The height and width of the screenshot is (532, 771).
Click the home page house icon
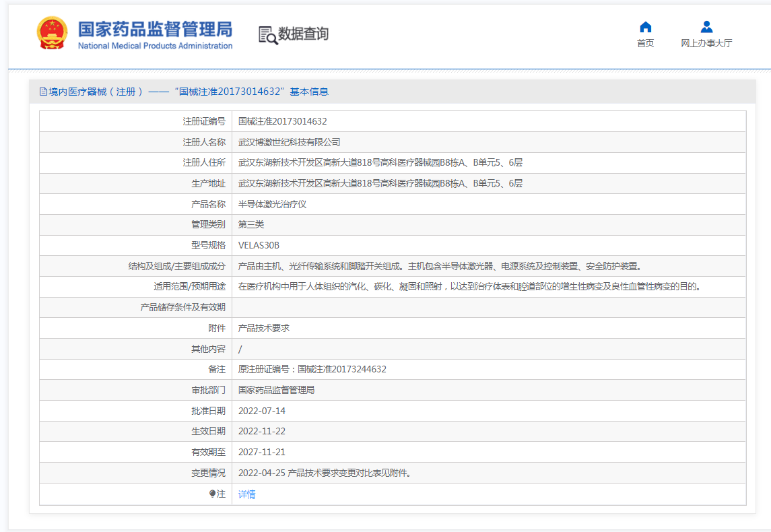(x=645, y=27)
